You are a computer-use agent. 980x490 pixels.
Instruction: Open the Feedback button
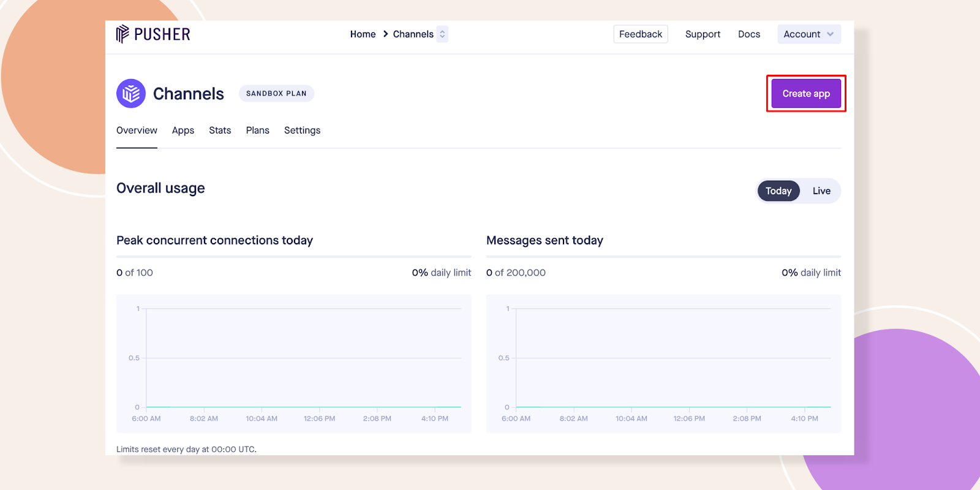coord(641,34)
